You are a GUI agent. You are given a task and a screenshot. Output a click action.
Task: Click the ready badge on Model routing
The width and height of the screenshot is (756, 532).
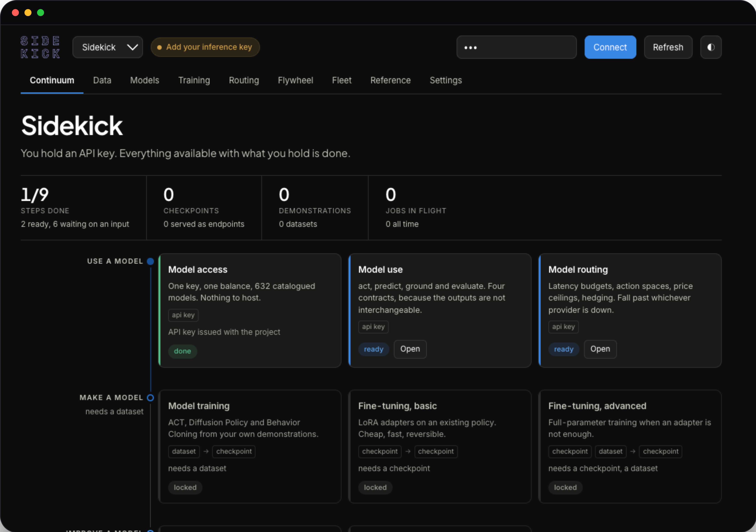click(563, 349)
